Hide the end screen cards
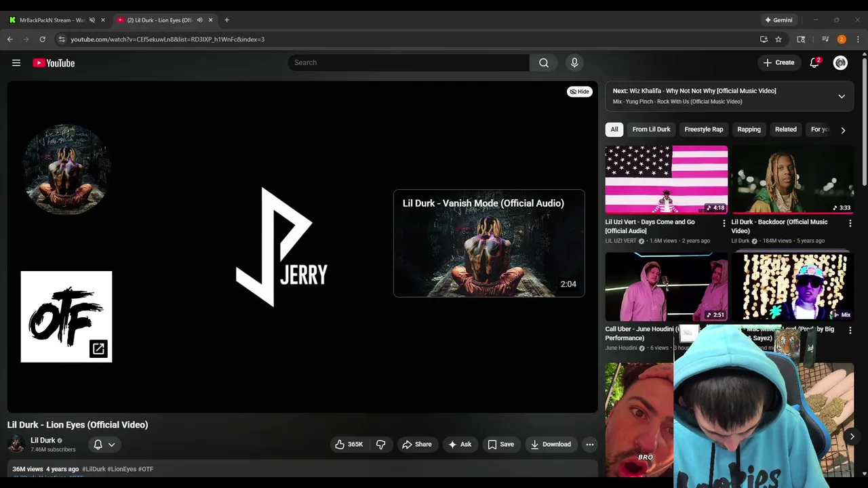 click(580, 91)
